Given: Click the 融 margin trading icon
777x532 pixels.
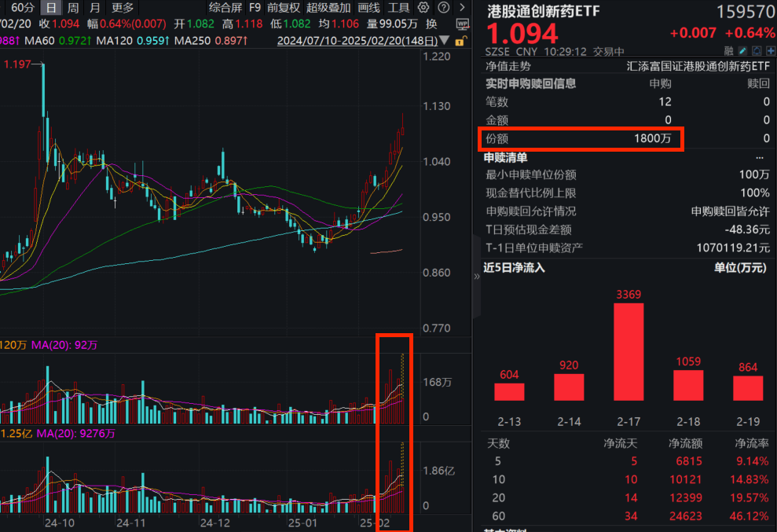Looking at the screenshot, I should click(728, 50).
